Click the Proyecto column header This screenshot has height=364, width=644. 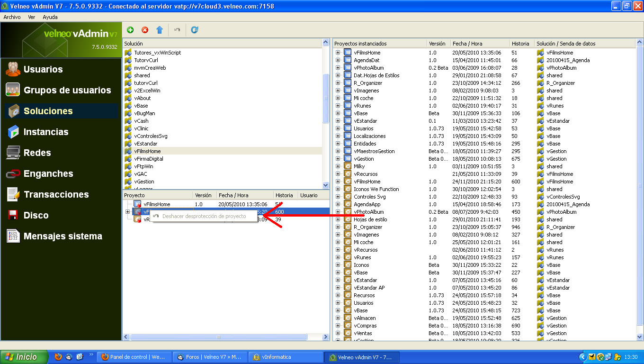tap(158, 195)
